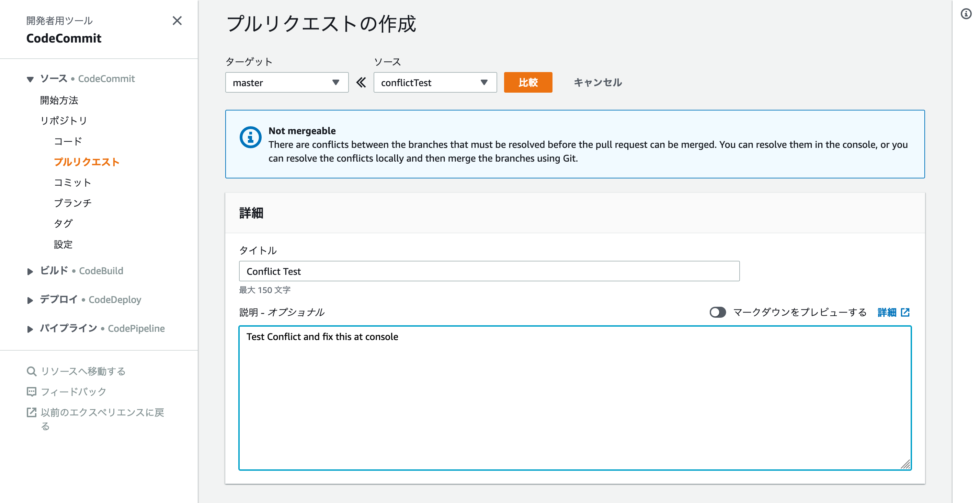This screenshot has height=503, width=980.
Task: Expand the ビルド CodeBuild section
Action: (x=30, y=271)
